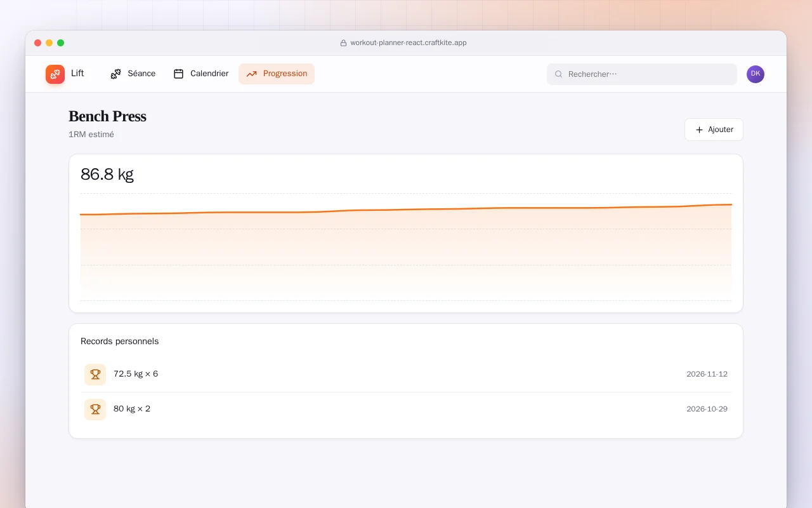Click the orange Lift dumbbell logo icon

[55, 74]
